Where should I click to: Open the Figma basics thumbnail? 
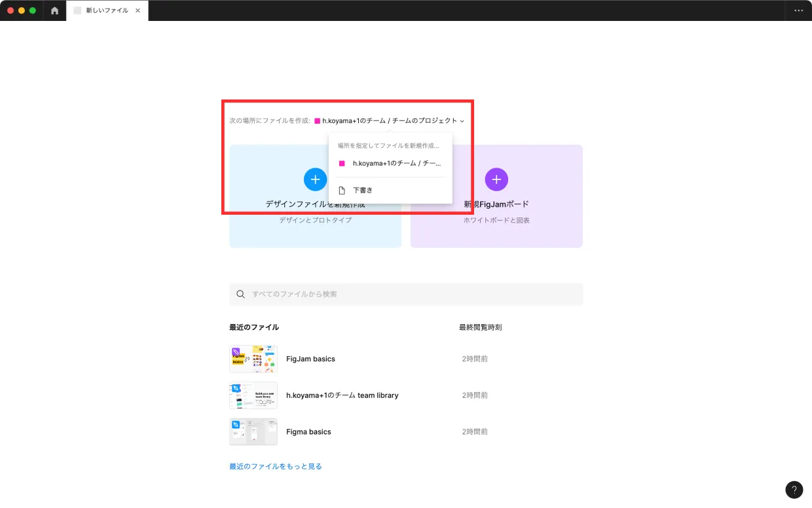253,432
